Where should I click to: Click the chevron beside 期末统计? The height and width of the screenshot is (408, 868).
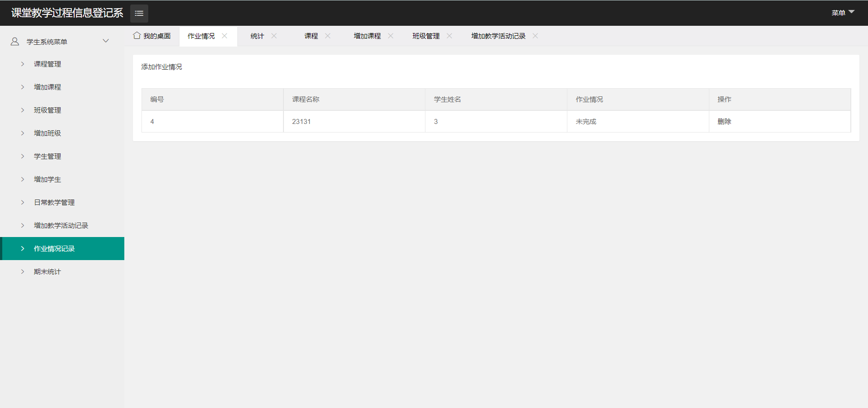tap(23, 271)
